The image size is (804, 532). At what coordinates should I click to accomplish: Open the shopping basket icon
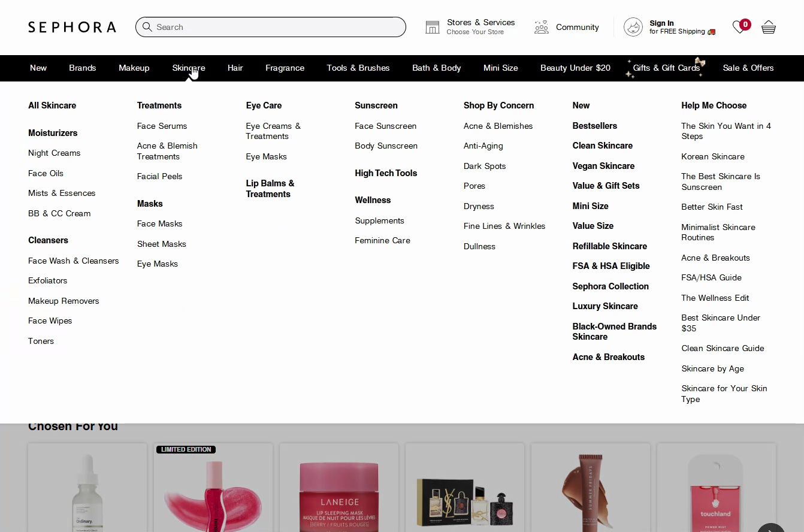coord(769,27)
